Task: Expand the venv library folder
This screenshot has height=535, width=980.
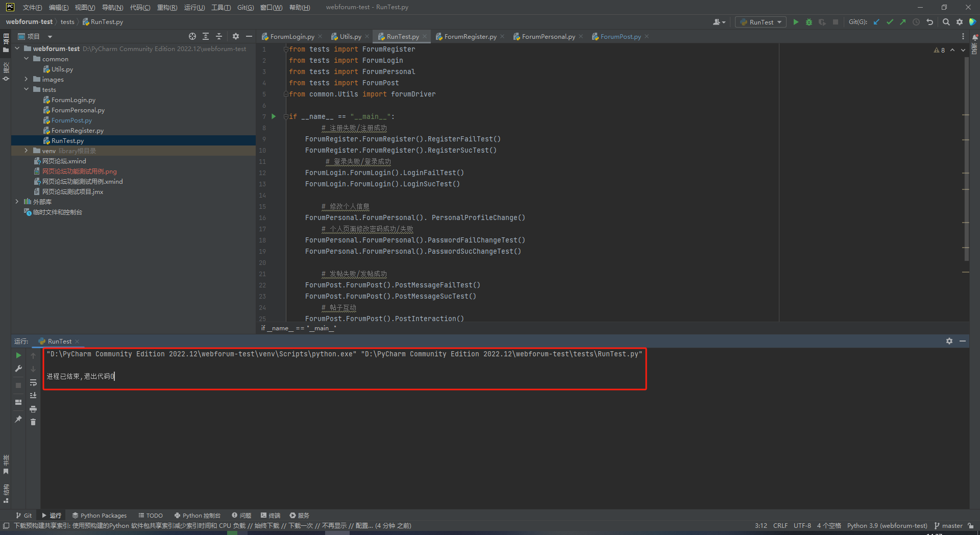Action: pyautogui.click(x=26, y=151)
